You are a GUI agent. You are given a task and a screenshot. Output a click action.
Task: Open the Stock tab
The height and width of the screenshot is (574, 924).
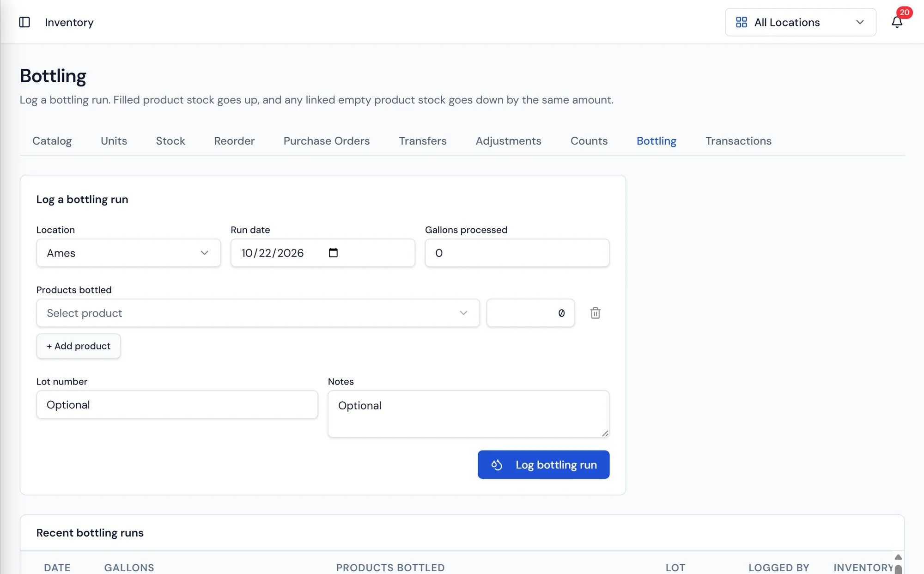click(170, 141)
